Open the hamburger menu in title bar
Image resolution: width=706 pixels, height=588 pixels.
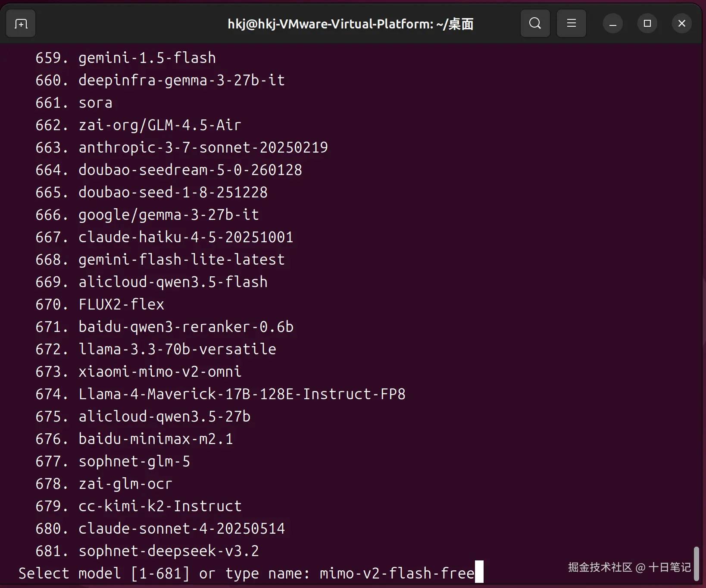[x=571, y=23]
